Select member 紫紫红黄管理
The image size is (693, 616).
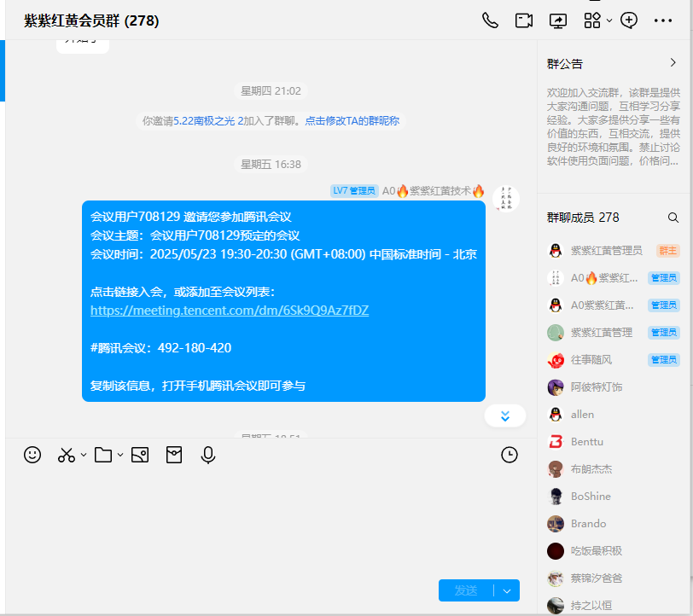click(x=613, y=332)
